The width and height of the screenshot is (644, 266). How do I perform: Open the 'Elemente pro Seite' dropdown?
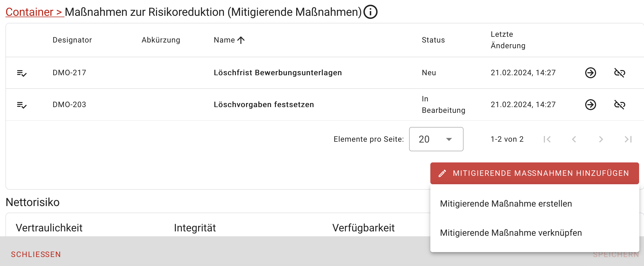click(436, 139)
